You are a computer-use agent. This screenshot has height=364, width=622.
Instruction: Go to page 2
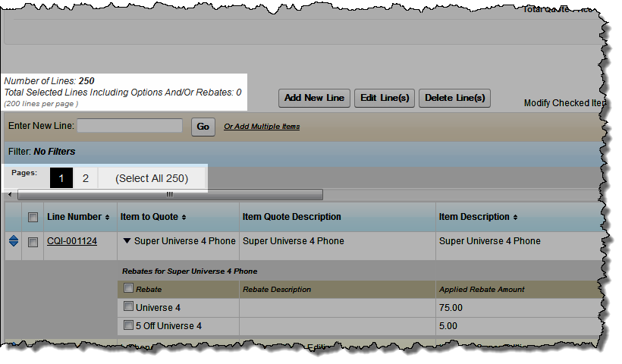point(86,178)
